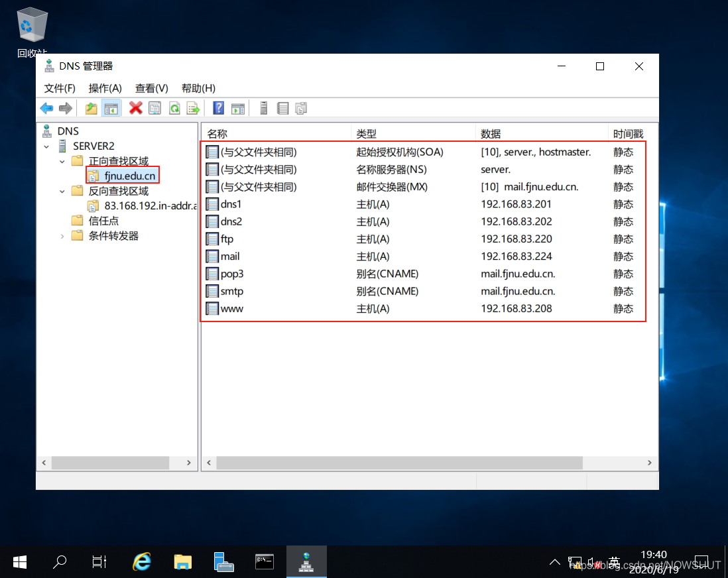Click the blue Help question mark icon

click(x=218, y=108)
